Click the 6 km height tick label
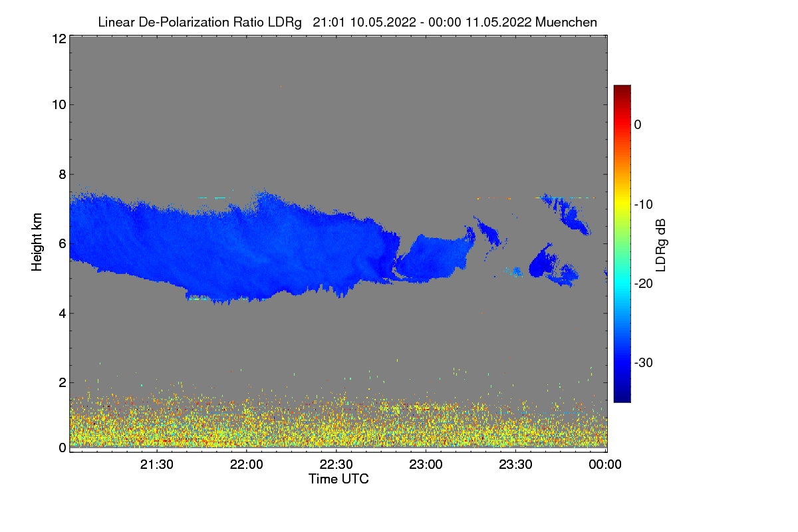Viewport: 798px width, 532px height. tap(62, 243)
